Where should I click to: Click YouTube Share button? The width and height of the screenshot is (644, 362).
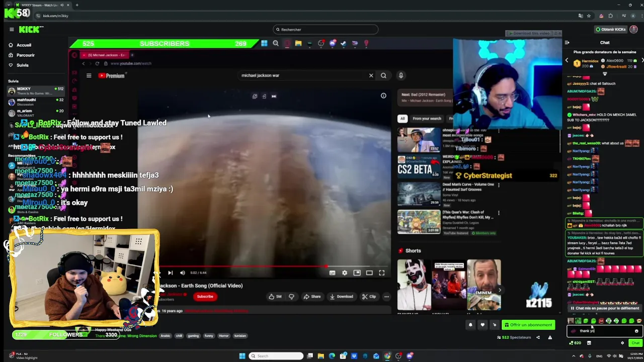(312, 297)
